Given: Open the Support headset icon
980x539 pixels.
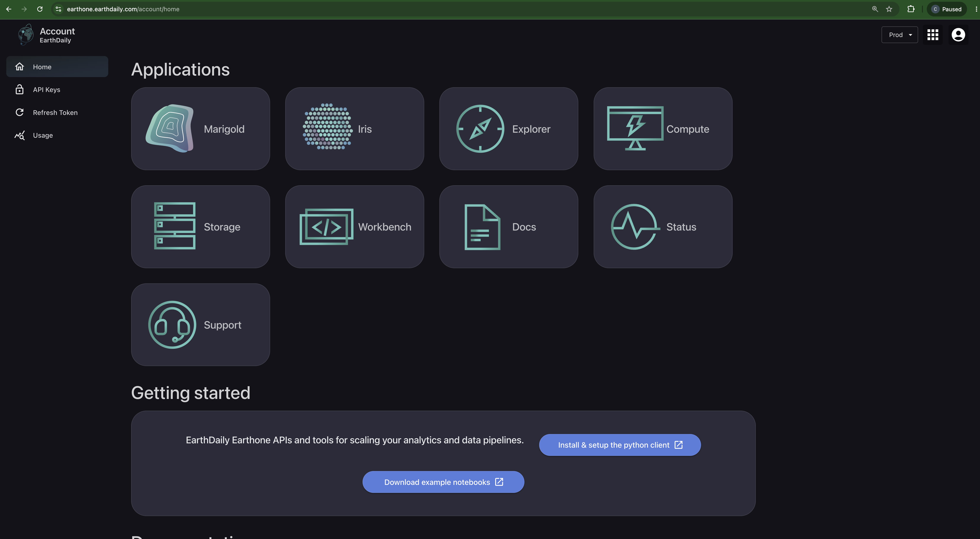Looking at the screenshot, I should 172,324.
